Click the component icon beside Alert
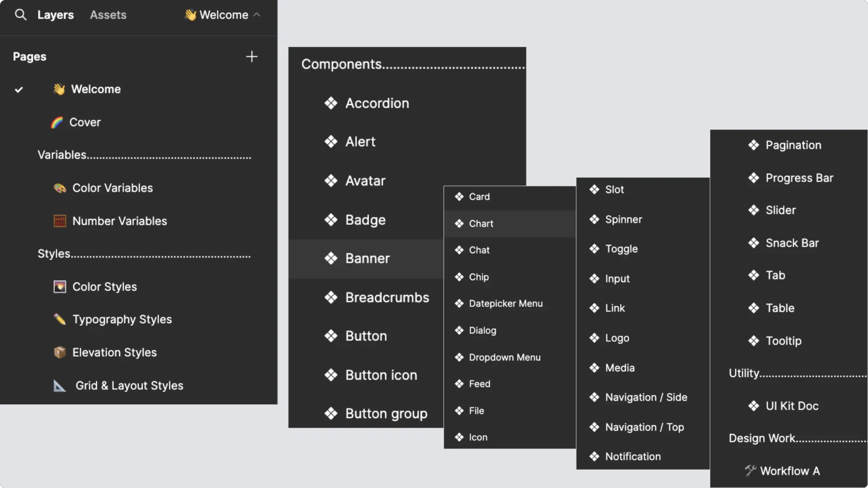This screenshot has width=868, height=488. (331, 142)
